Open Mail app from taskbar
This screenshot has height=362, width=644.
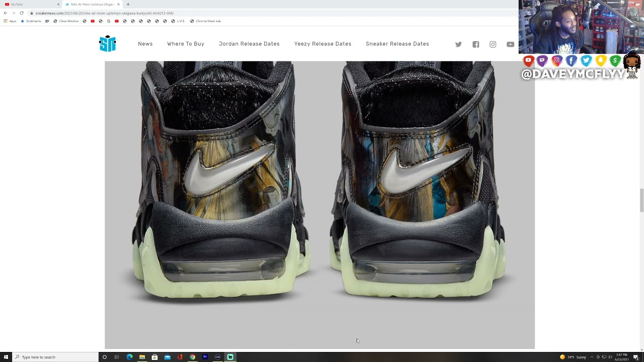(167, 357)
